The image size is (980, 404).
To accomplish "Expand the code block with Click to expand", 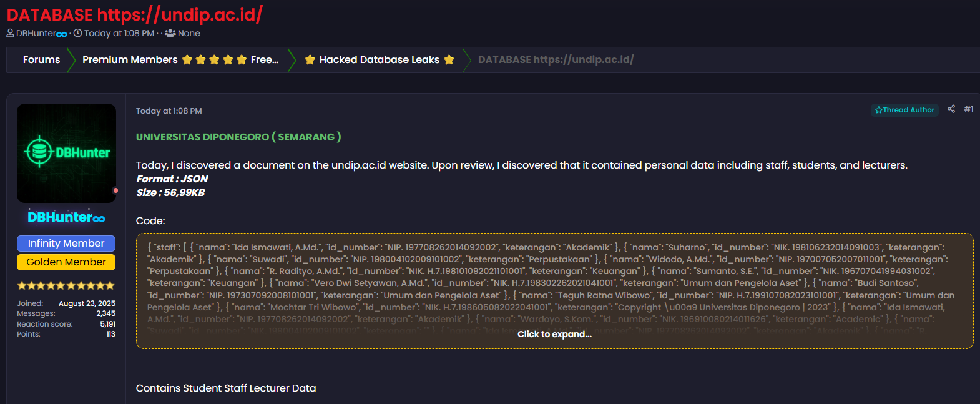I will pos(554,334).
